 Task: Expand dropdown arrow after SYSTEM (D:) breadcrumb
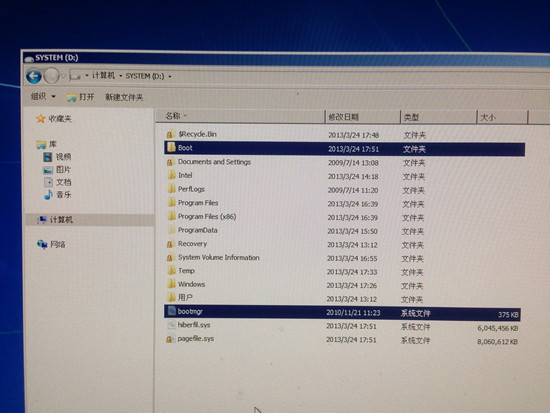pyautogui.click(x=170, y=76)
